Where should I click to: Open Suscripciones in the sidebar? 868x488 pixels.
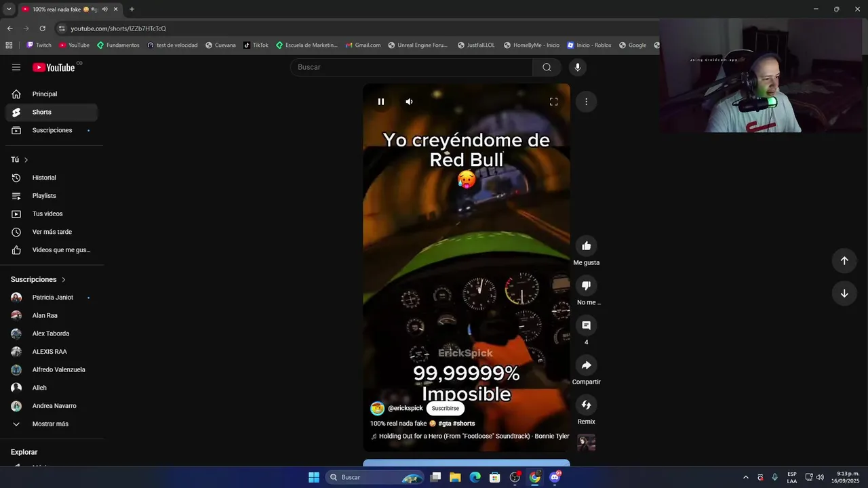[x=52, y=130]
